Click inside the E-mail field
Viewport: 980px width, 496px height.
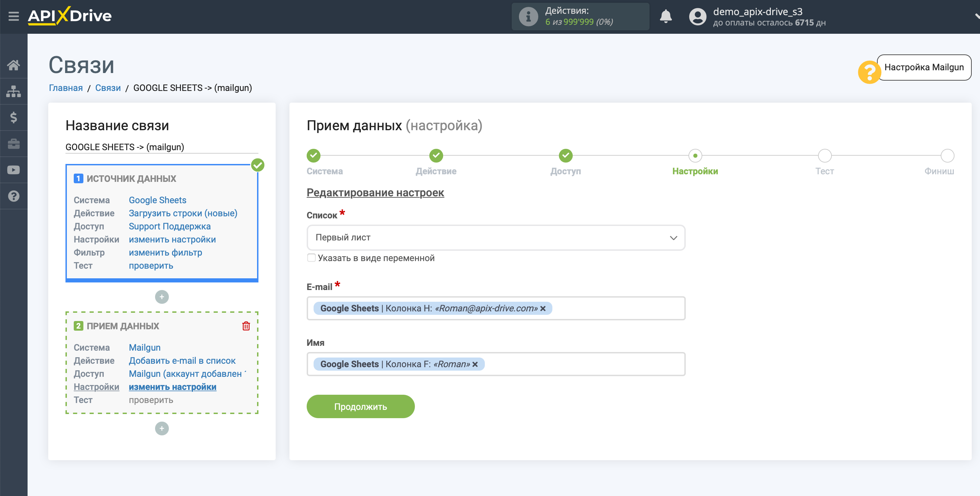pyautogui.click(x=496, y=309)
